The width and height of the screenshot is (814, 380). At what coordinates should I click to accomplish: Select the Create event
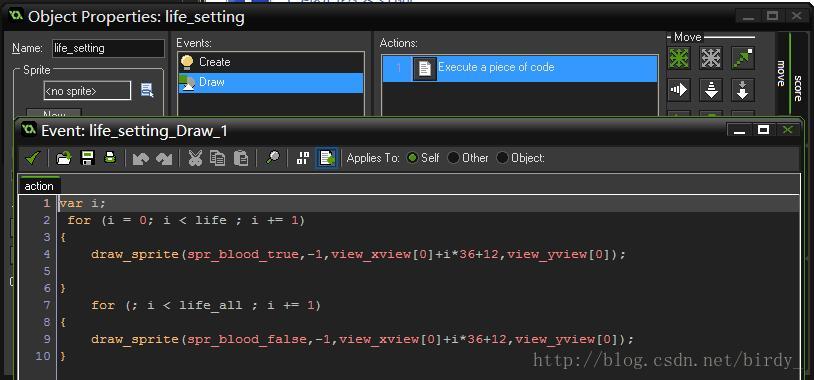click(270, 62)
